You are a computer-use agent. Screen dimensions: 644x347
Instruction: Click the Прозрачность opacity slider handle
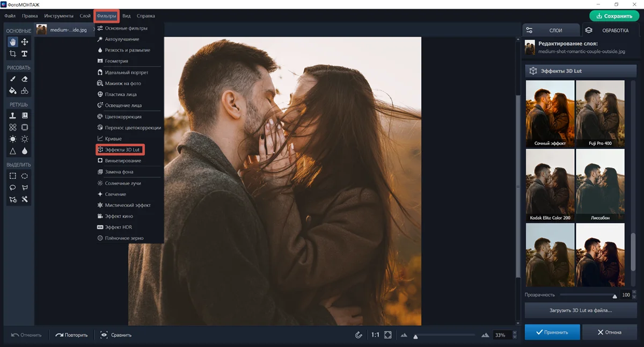click(614, 295)
